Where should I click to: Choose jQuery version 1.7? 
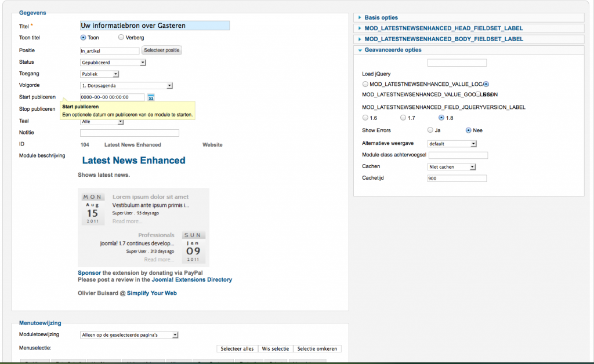[x=404, y=118]
